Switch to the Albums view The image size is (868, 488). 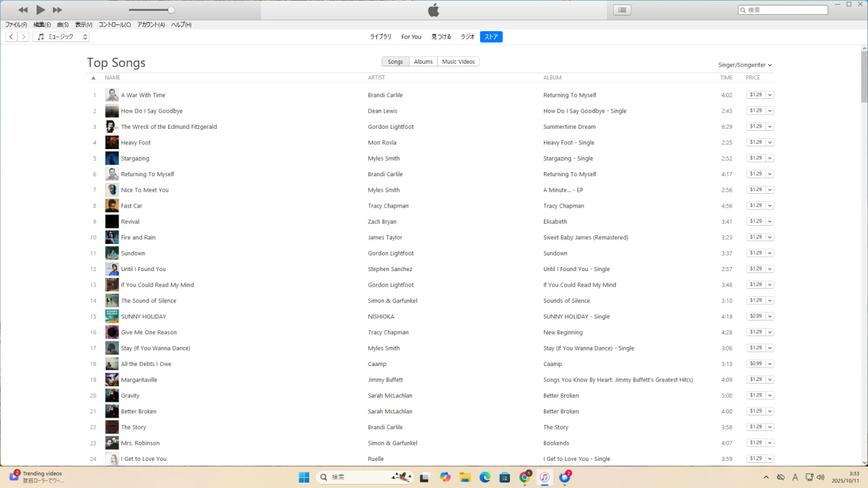[x=423, y=62]
